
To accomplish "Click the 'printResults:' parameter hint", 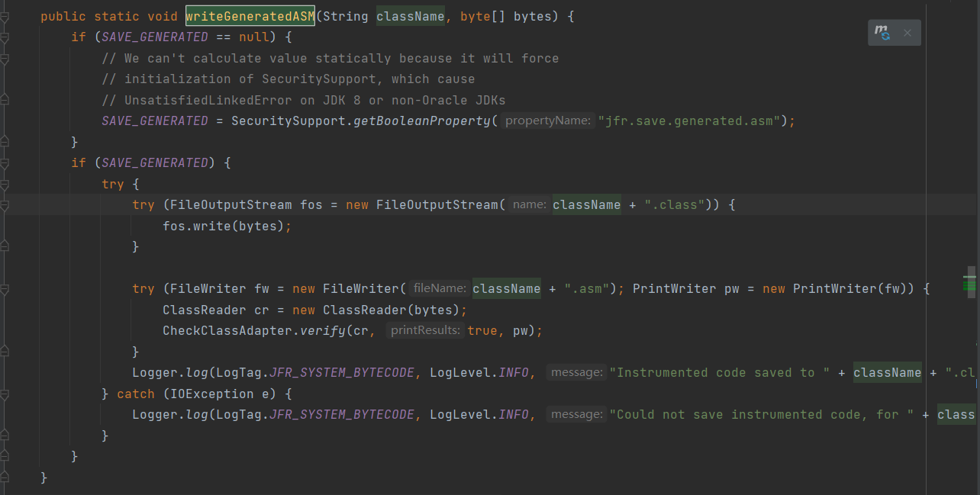I will point(425,330).
